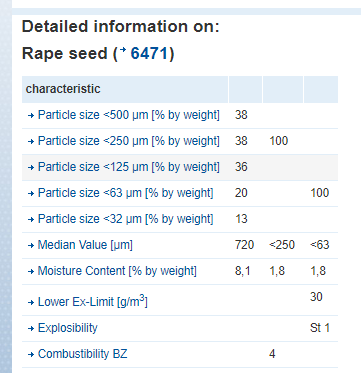
Task: Click arrow icon before Moisture Content
Action: [31, 272]
